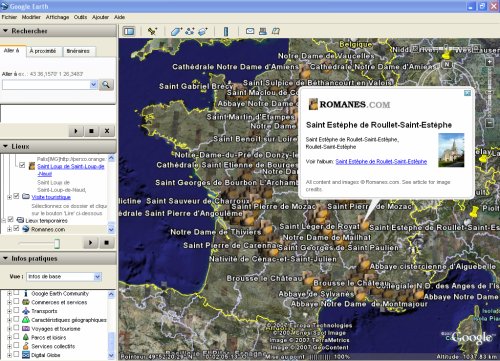Collapse the Lieux panel header
Viewport: 500px width, 361px height.
(58, 147)
